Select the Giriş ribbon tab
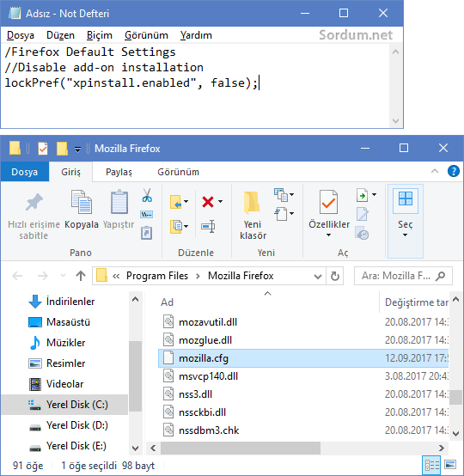Image resolution: width=464 pixels, height=476 pixels. [x=70, y=172]
